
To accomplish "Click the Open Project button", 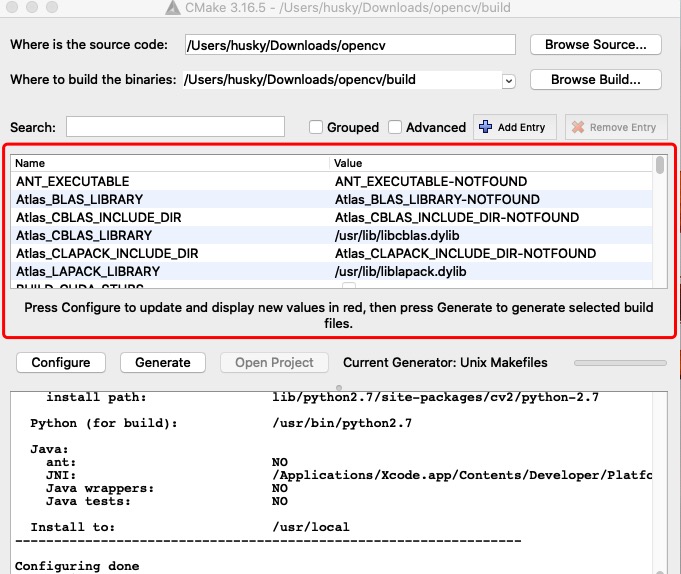I will click(x=274, y=363).
